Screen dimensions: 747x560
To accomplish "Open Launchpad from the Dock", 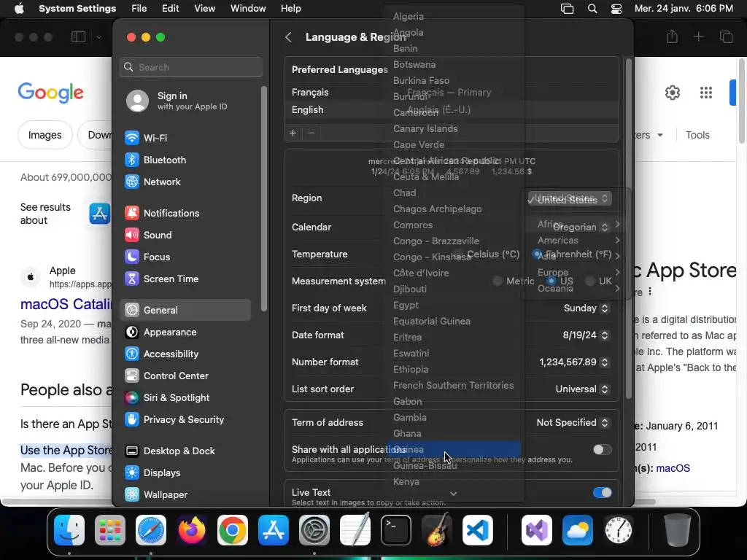I will 110,530.
